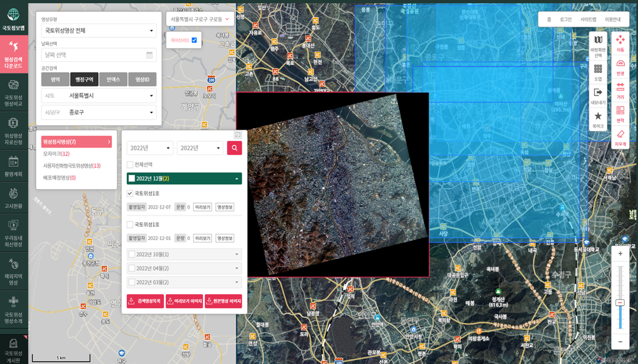Zoom out with the minus button
This screenshot has height=364, width=638.
click(620, 342)
